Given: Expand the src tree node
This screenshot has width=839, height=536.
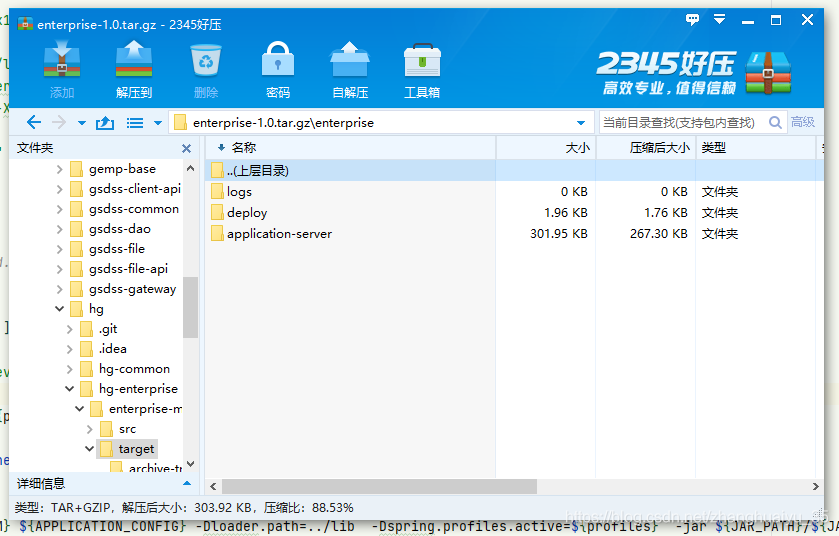Looking at the screenshot, I should pos(89,429).
